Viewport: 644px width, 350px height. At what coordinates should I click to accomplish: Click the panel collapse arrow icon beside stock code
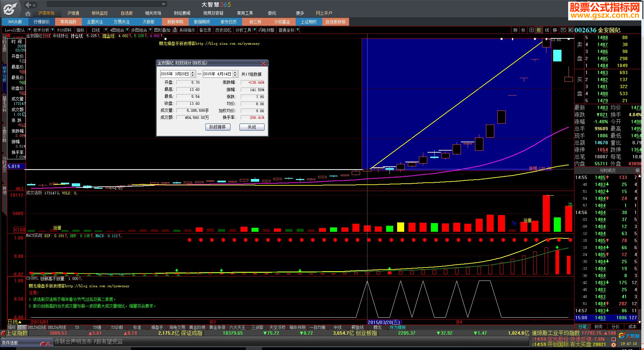click(571, 30)
